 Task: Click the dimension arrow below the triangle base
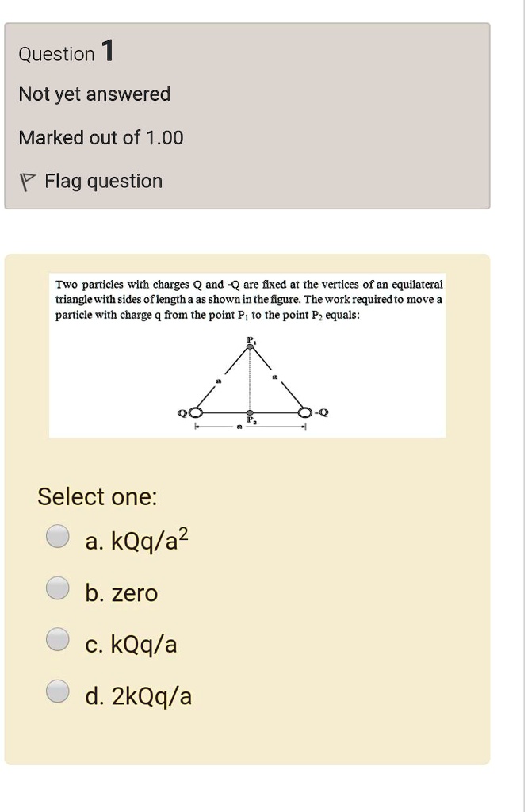click(x=250, y=427)
